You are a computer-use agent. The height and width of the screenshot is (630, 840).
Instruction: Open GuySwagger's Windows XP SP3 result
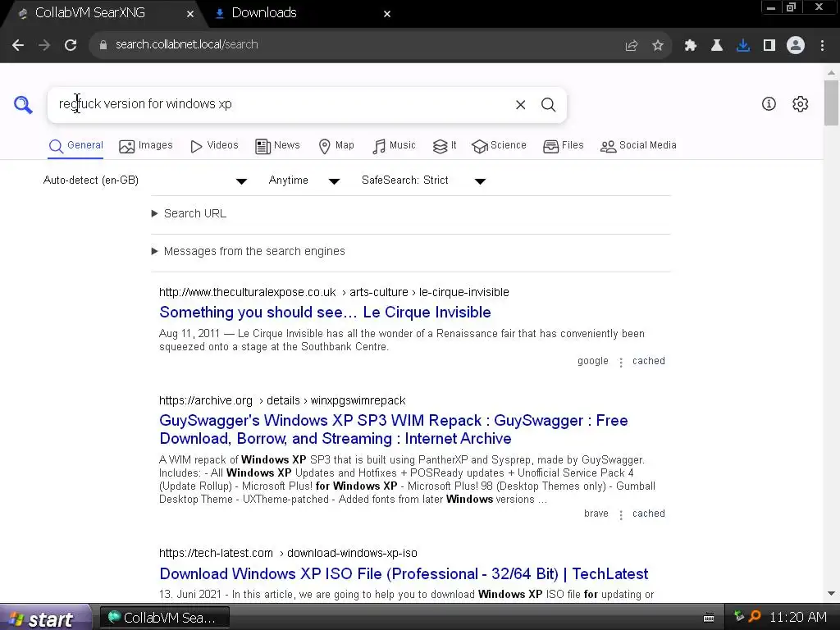point(394,430)
